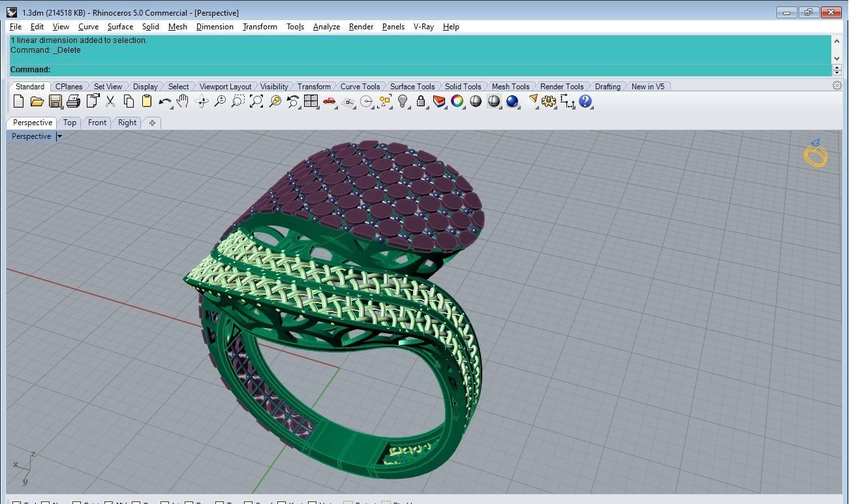Switch to the Viewport Layout toolbar tab
This screenshot has width=862, height=504.
(225, 86)
